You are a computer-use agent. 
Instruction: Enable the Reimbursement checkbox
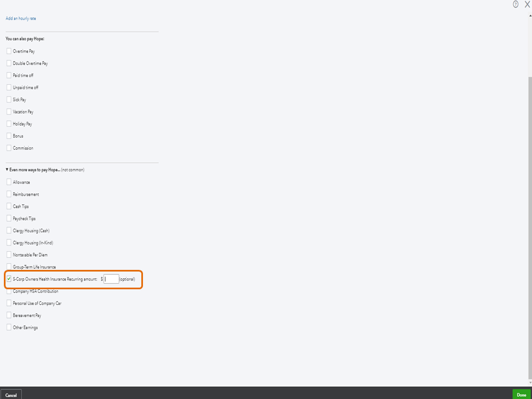point(9,195)
